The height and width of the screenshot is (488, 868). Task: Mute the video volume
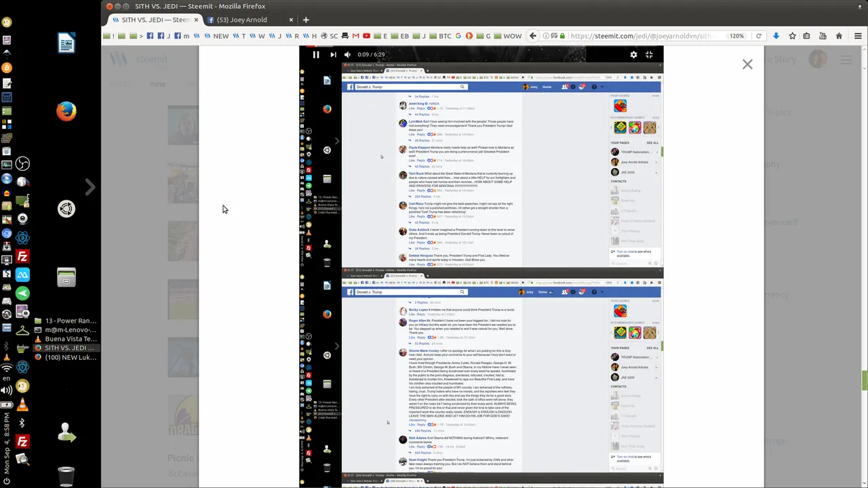(347, 55)
